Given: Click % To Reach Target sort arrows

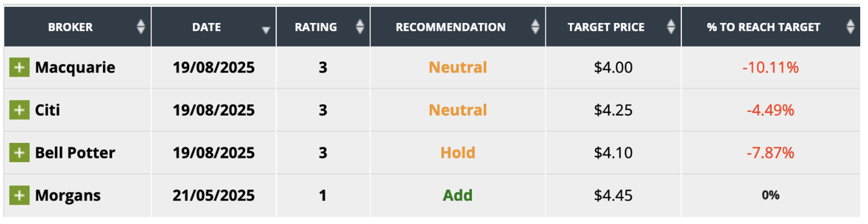Looking at the screenshot, I should pos(850,27).
